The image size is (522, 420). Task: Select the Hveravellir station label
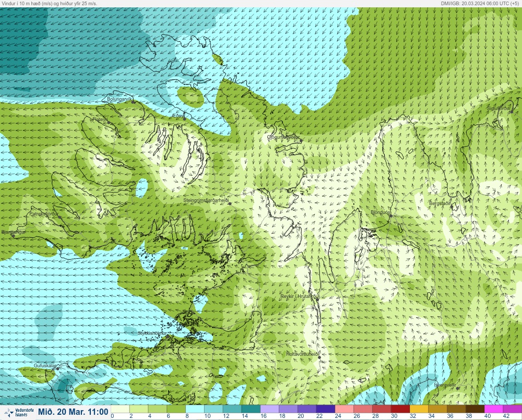coord(445,385)
